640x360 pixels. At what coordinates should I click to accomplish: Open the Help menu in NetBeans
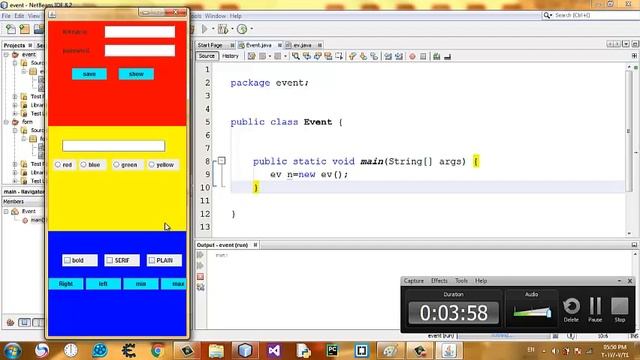236,16
